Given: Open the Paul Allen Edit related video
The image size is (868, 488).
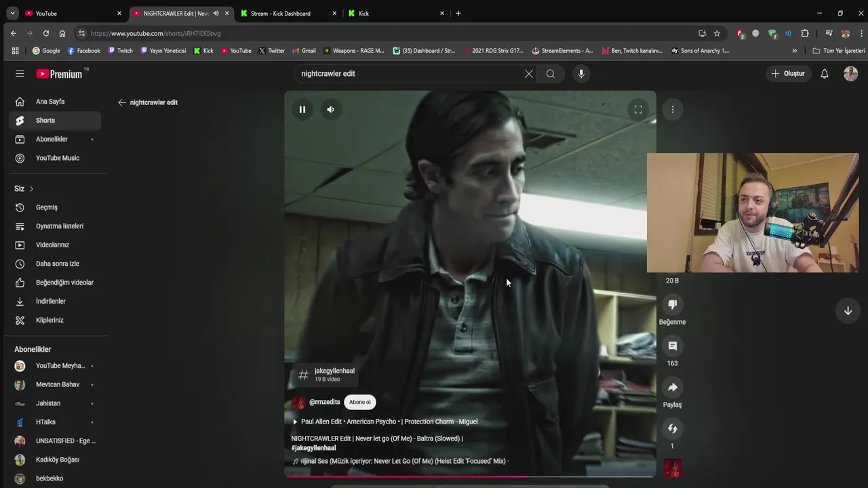Looking at the screenshot, I should 384,422.
